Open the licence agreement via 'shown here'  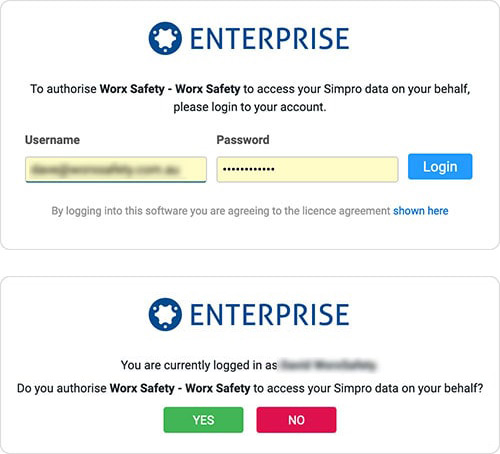(421, 211)
